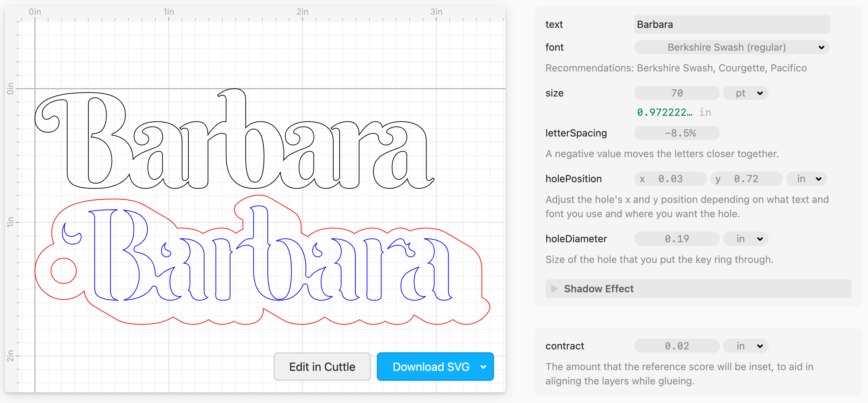Viewport: 868px width, 403px height.
Task: Open the holePosition unit dropdown
Action: (x=807, y=179)
